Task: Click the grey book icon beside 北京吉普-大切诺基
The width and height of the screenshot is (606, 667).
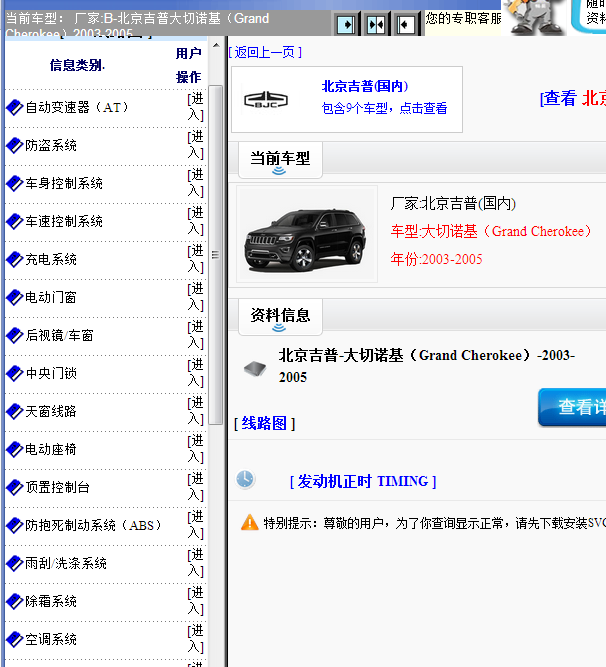Action: point(255,368)
